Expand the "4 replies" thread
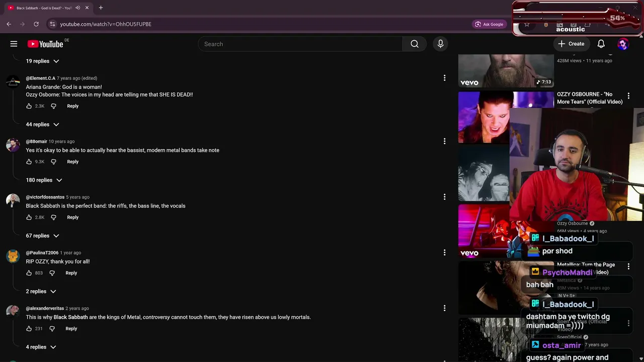644x362 pixels. (x=41, y=347)
